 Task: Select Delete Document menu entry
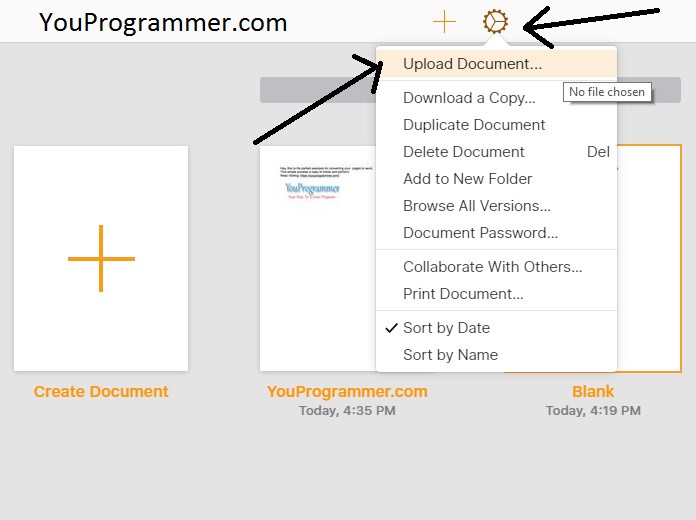pos(496,152)
